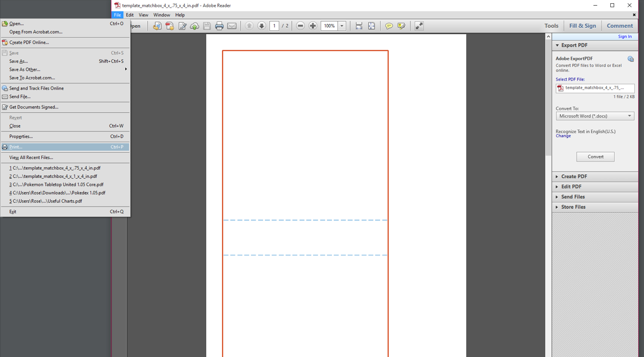Zoom out with the minus icon

coord(300,26)
